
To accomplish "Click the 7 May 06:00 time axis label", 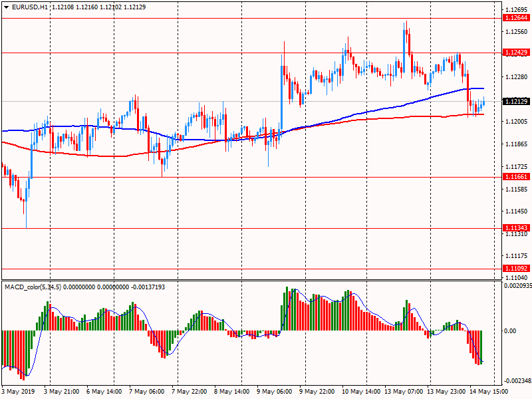I will 146,392.
